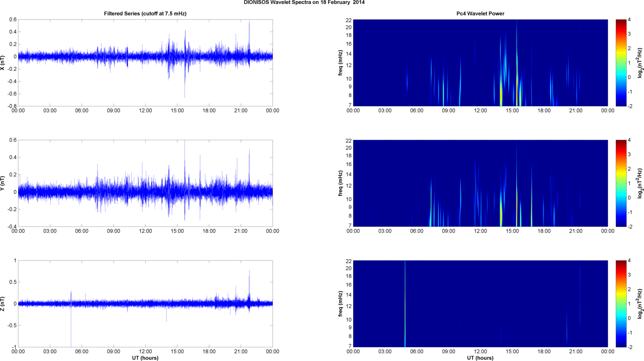Image resolution: width=644 pixels, height=361 pixels.
Task: Click 'UT (hours)' label under Z spectrogram
Action: [x=480, y=358]
